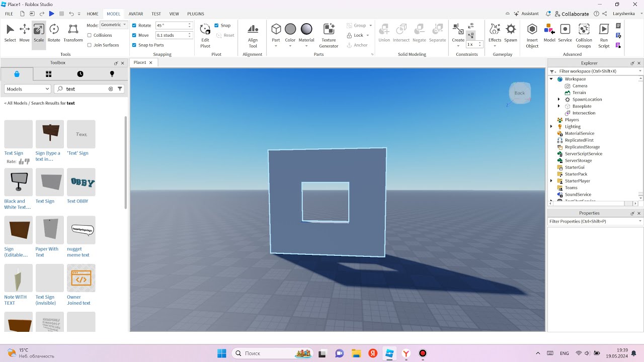The image size is (644, 362).
Task: Open the VIEW ribbon tab
Action: click(x=174, y=14)
